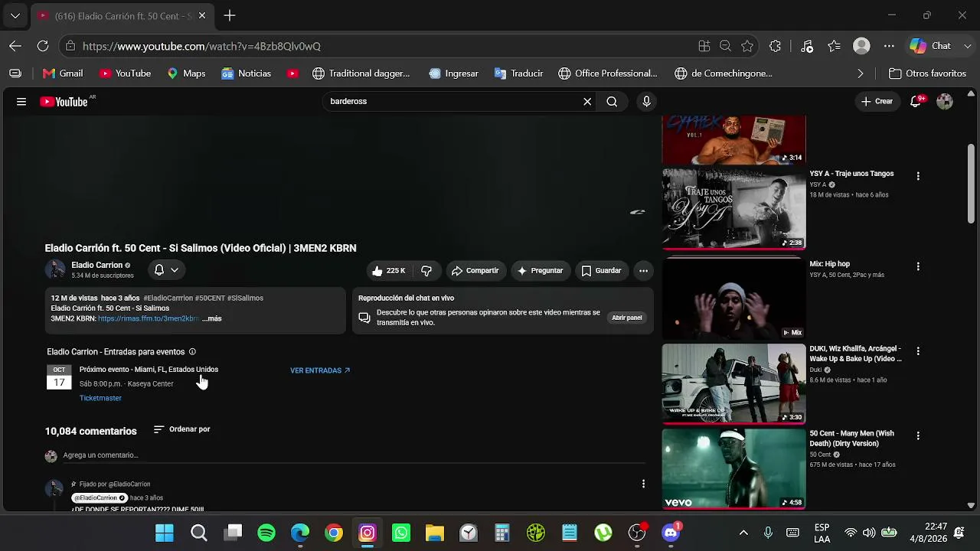Open the Maps bookmark
Screen dimensions: 980x551
point(186,73)
